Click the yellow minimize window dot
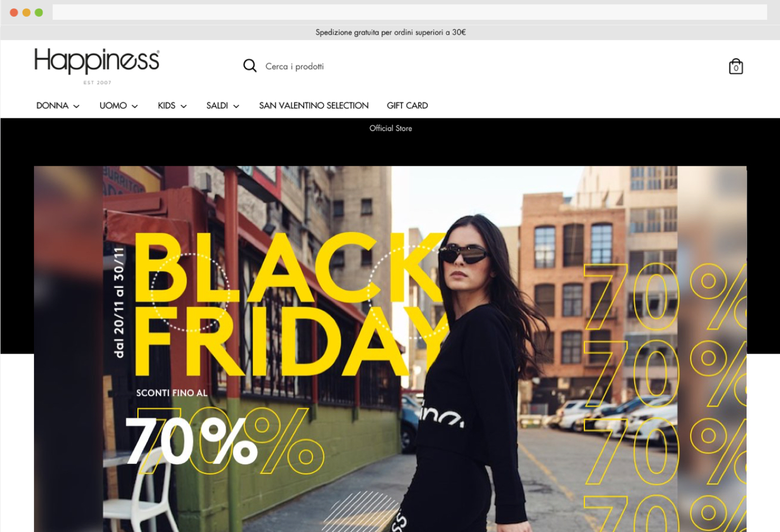 click(27, 12)
